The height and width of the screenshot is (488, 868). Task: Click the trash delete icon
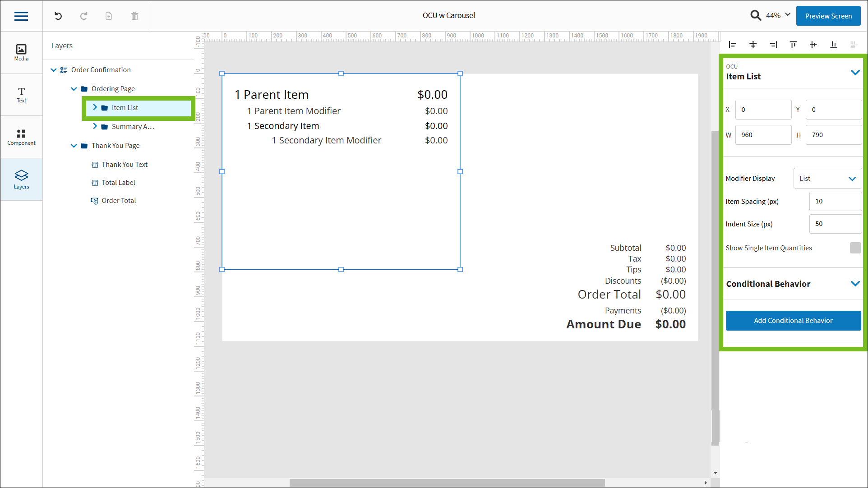134,16
